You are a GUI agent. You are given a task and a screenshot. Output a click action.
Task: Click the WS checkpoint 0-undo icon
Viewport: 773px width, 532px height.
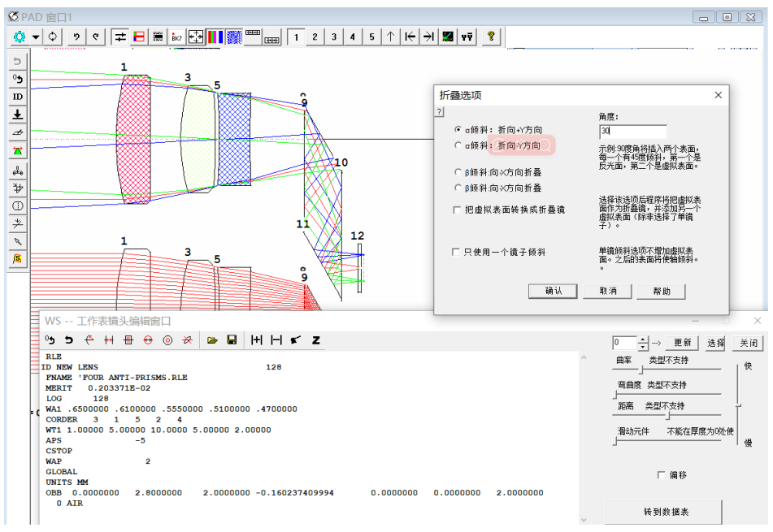pyautogui.click(x=50, y=340)
